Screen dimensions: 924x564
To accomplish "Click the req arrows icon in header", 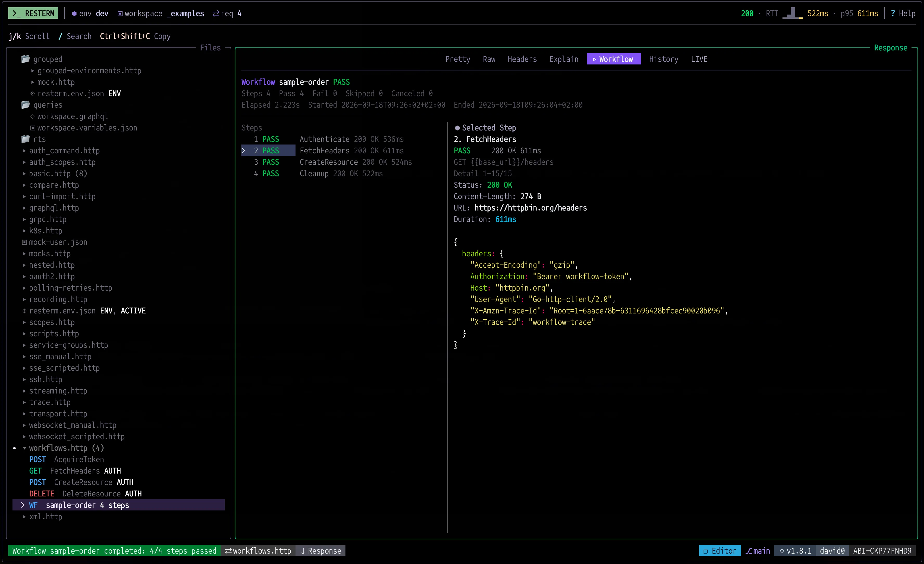I will tap(216, 14).
